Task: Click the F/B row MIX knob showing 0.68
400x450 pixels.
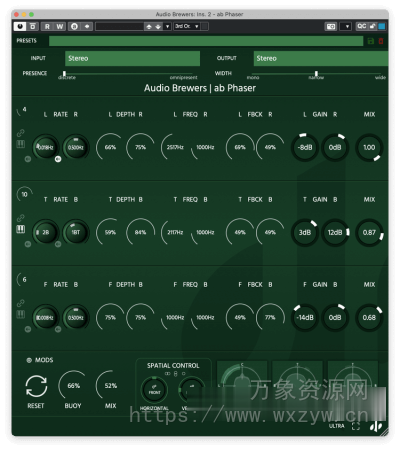Action: pos(369,317)
